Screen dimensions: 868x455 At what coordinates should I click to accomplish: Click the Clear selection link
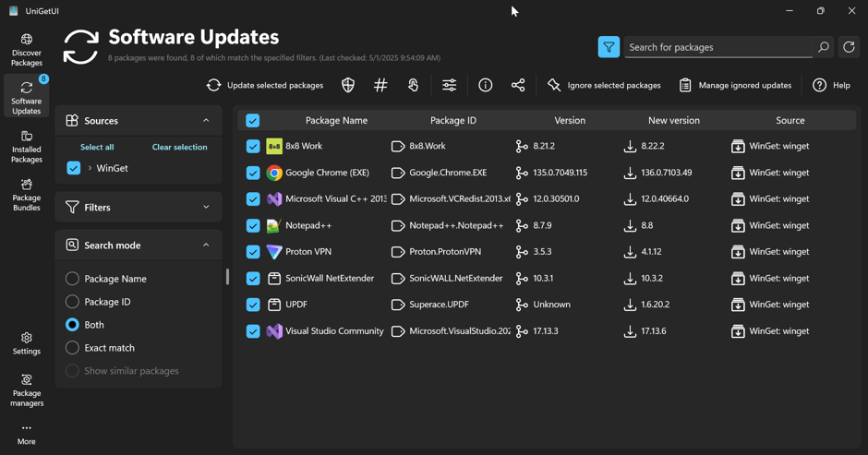pos(179,148)
